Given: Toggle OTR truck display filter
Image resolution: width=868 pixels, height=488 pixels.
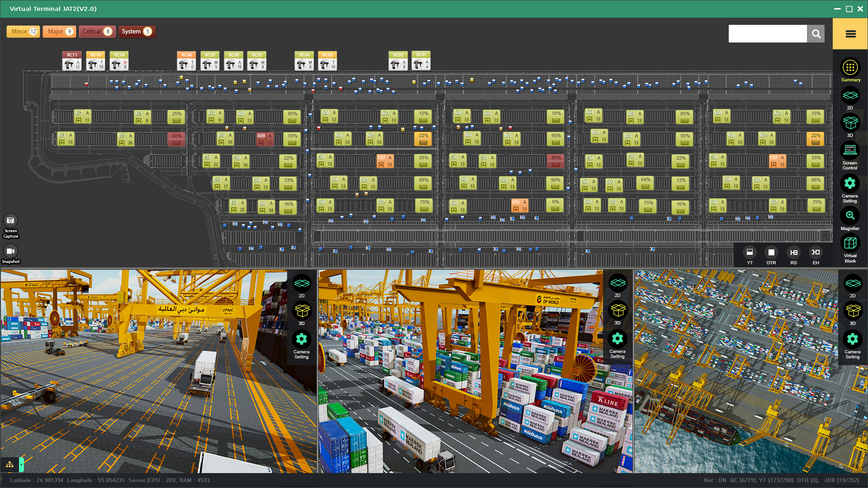Looking at the screenshot, I should click(771, 253).
